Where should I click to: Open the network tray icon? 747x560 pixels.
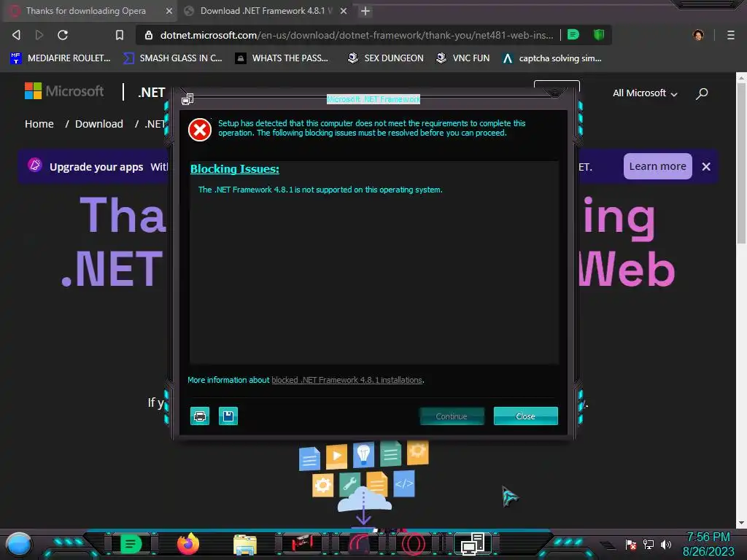tap(649, 544)
